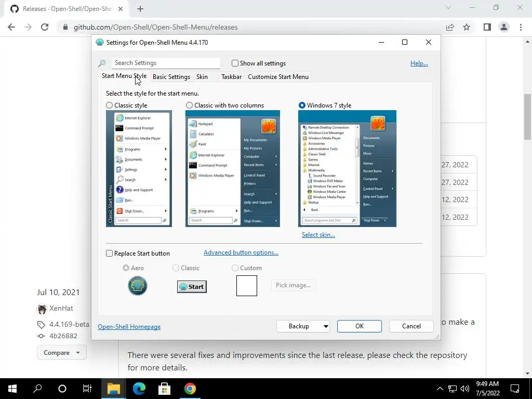The width and height of the screenshot is (532, 399).
Task: Click the Classic Start button image
Action: coord(192,287)
